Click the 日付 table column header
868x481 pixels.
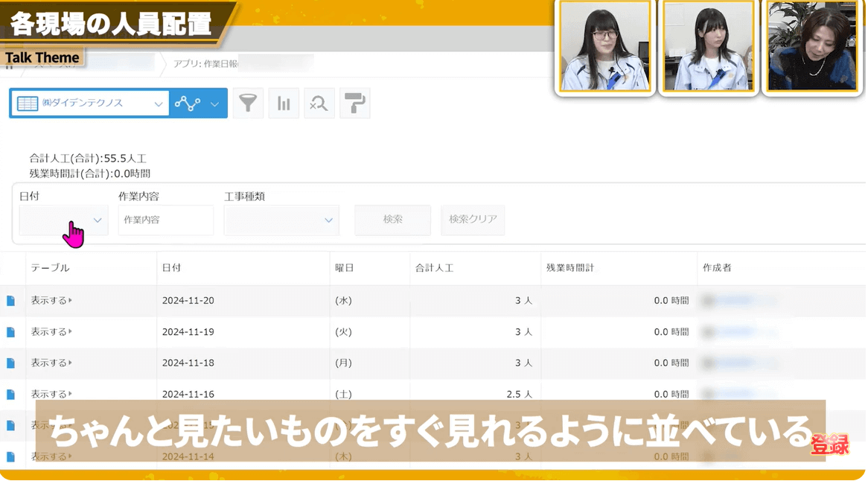pos(171,267)
